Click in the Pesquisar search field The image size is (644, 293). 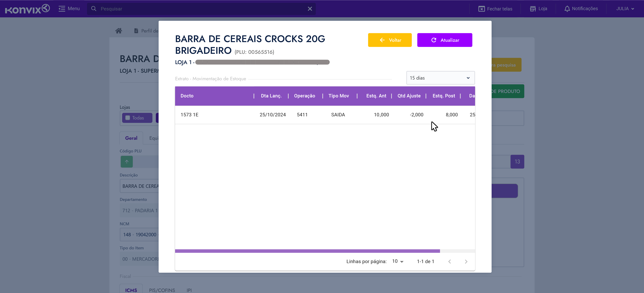200,9
